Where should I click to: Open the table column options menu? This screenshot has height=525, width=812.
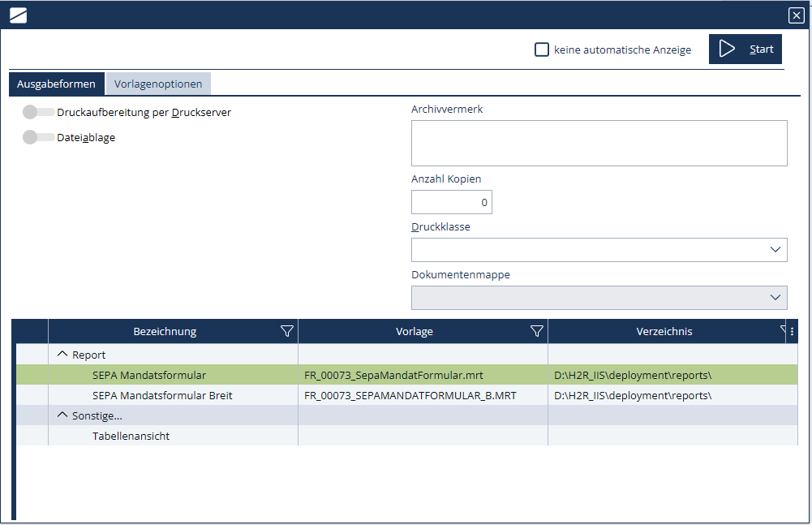(x=792, y=332)
